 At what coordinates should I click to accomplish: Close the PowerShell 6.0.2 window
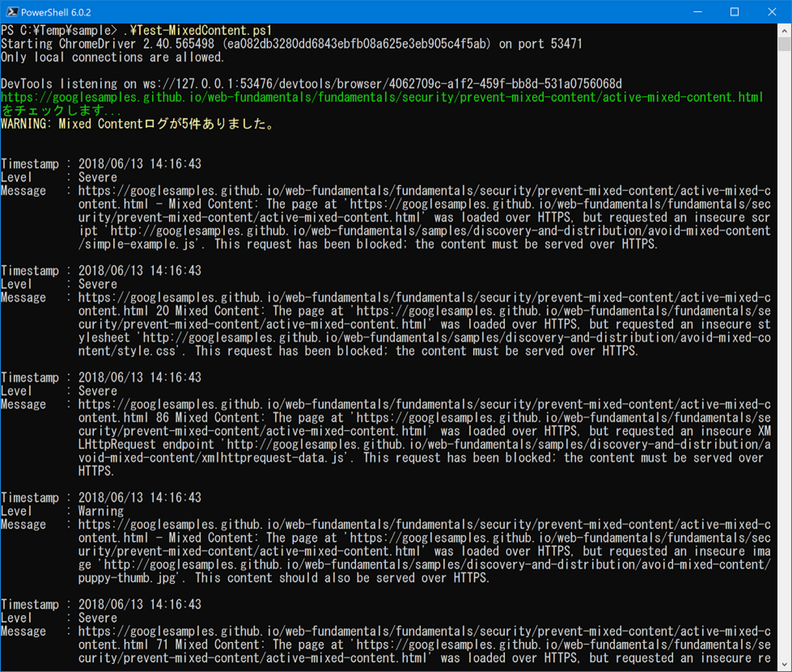coord(772,12)
